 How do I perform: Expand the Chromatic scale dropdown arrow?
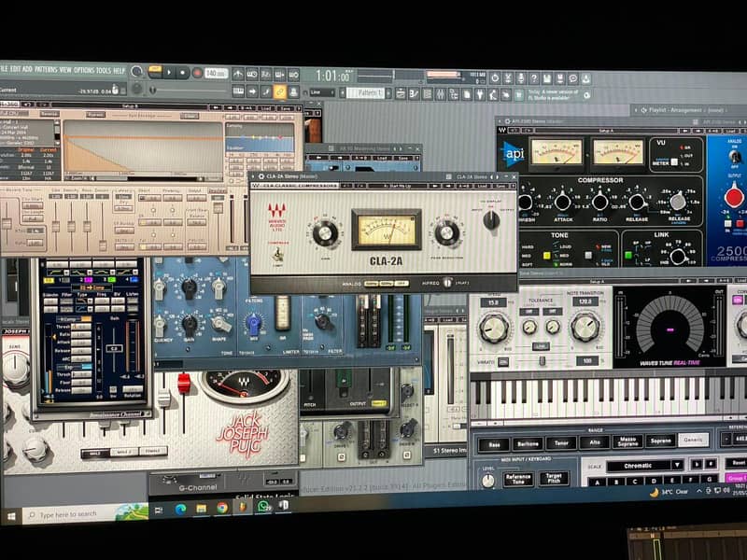click(x=676, y=464)
